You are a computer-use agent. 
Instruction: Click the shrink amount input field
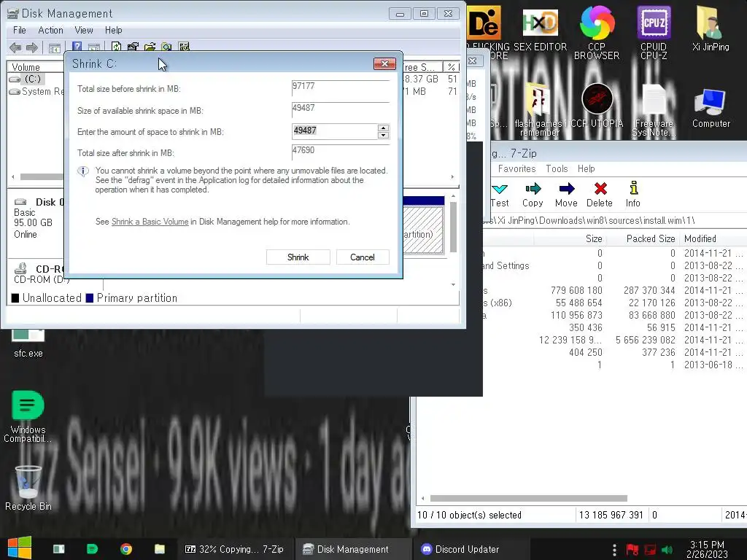pyautogui.click(x=335, y=131)
